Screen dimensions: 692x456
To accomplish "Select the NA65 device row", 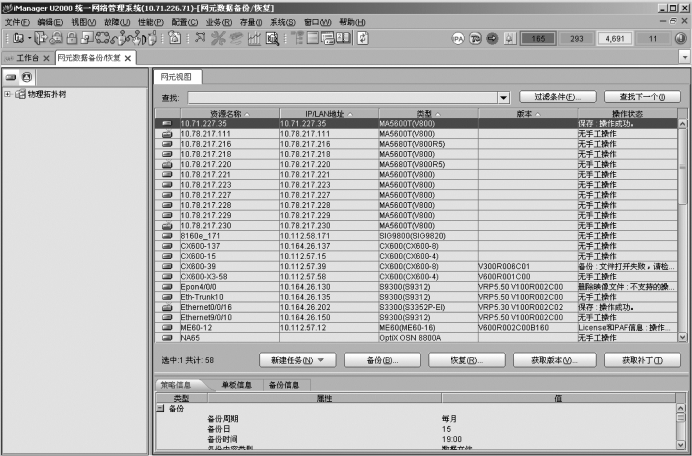I will pyautogui.click(x=416, y=338).
